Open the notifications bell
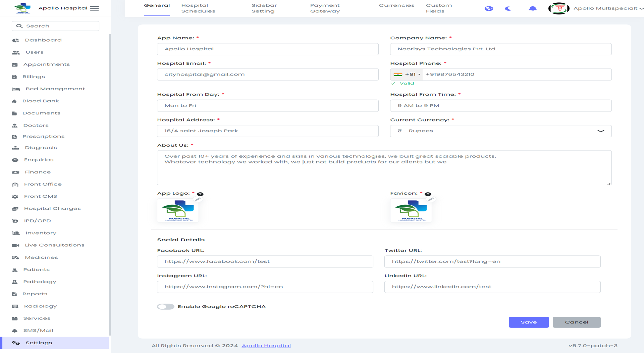Viewport: 644px width, 353px height. [x=533, y=8]
